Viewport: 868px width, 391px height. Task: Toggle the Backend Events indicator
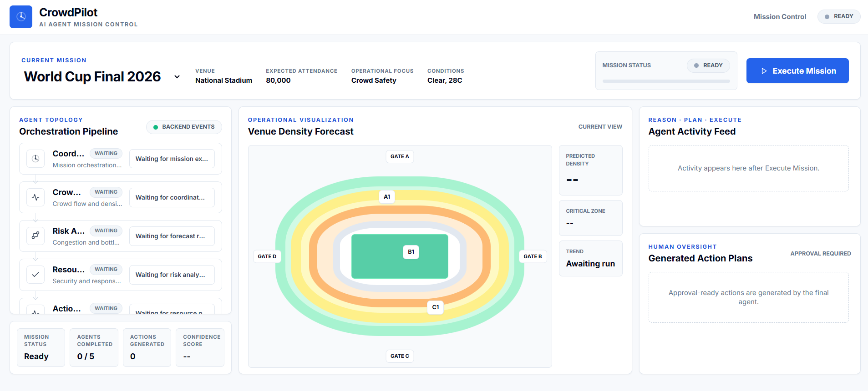pyautogui.click(x=184, y=127)
